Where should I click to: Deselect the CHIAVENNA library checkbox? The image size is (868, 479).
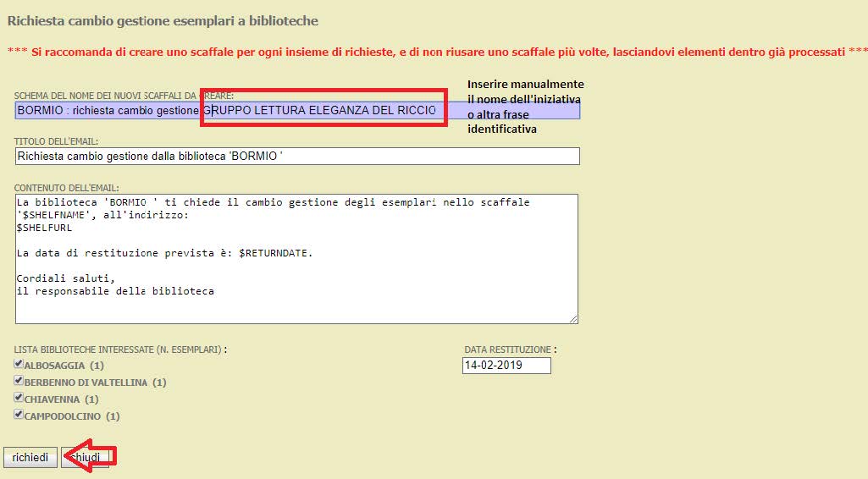19,398
